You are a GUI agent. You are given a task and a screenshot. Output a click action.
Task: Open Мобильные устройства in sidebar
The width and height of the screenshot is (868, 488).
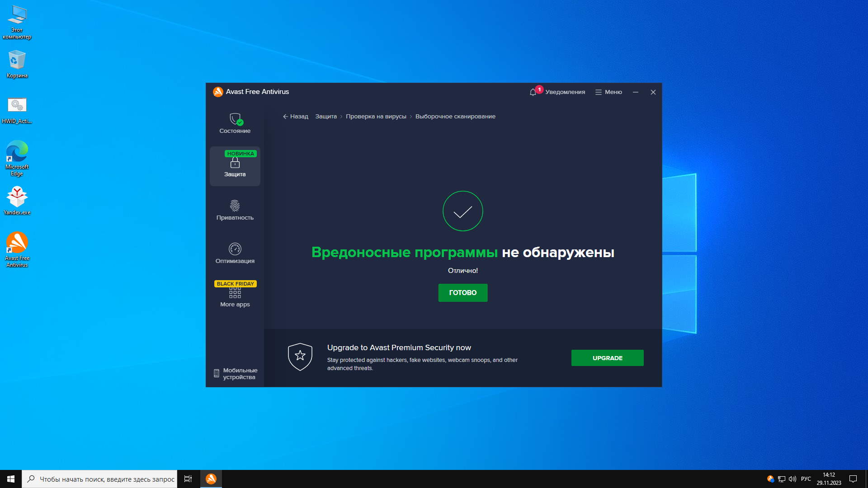click(235, 374)
